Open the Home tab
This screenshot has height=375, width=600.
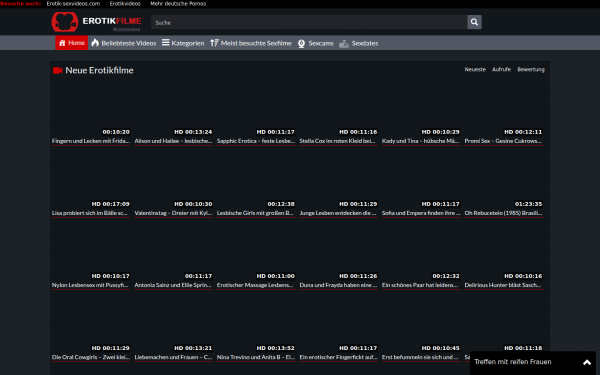72,43
